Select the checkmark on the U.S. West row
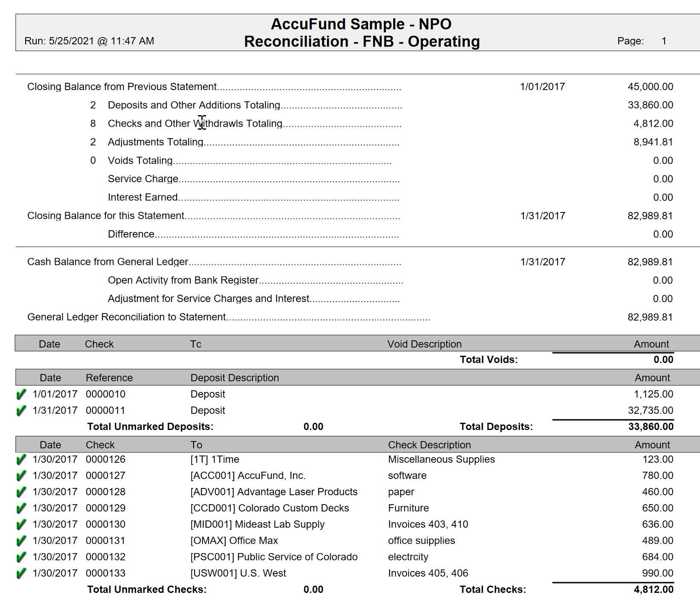The image size is (700, 598). [21, 573]
